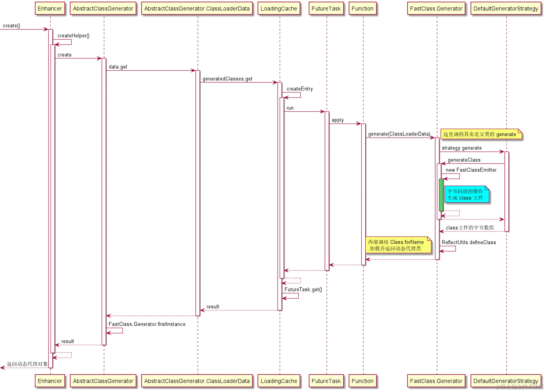Click the bottom LoadingCache participant box
This screenshot has width=546, height=392.
coord(279,381)
